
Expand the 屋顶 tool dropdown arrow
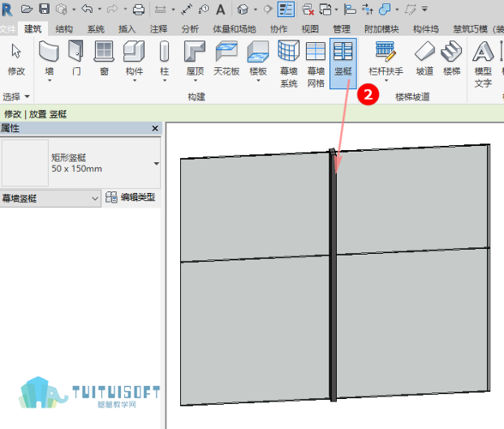[x=195, y=81]
